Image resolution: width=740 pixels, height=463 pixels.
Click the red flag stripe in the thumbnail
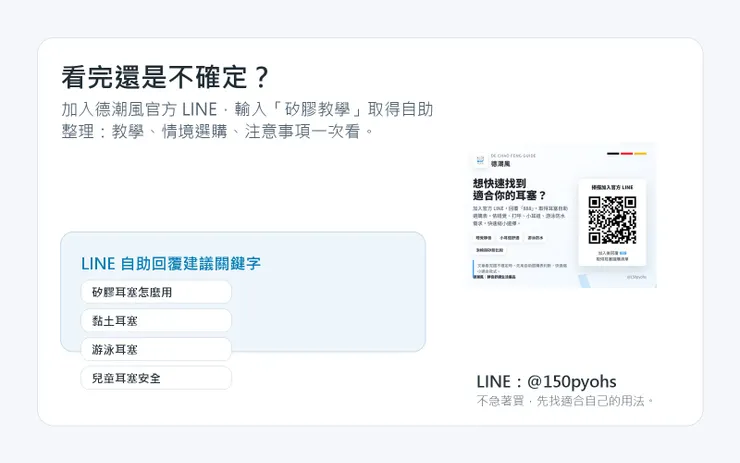pyautogui.click(x=626, y=153)
